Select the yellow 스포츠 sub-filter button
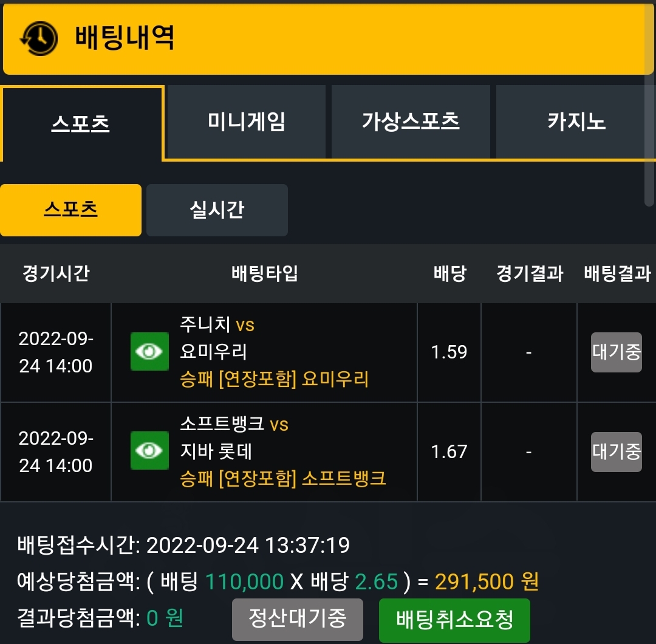Image resolution: width=656 pixels, height=644 pixels. point(70,210)
